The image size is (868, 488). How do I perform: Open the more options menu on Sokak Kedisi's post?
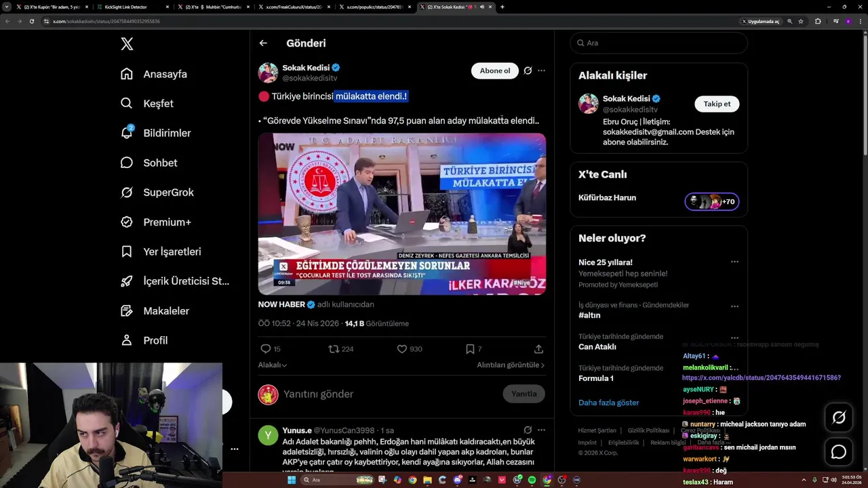click(541, 70)
